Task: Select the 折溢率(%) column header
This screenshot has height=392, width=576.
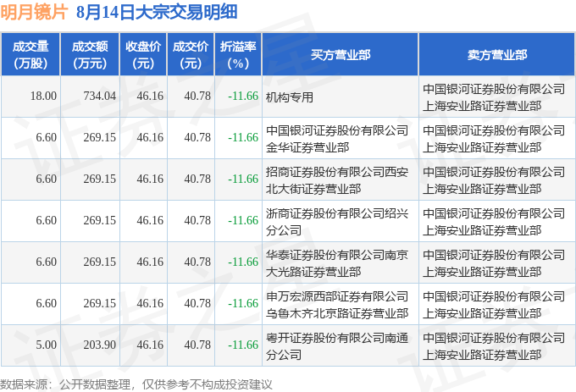Action: pyautogui.click(x=238, y=55)
